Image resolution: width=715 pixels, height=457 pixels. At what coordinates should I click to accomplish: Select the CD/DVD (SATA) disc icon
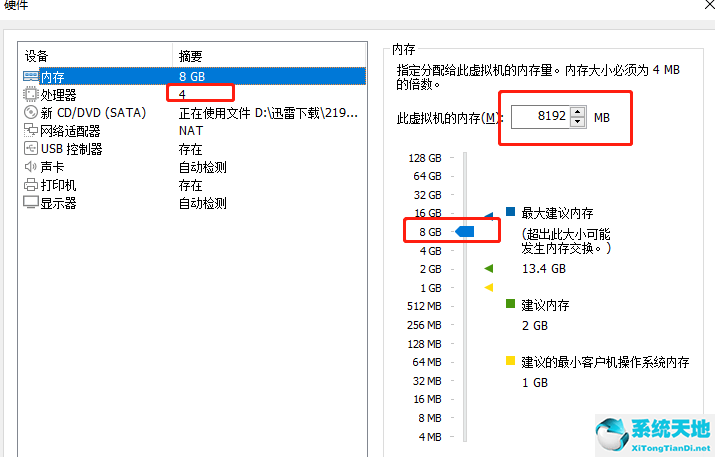point(31,112)
